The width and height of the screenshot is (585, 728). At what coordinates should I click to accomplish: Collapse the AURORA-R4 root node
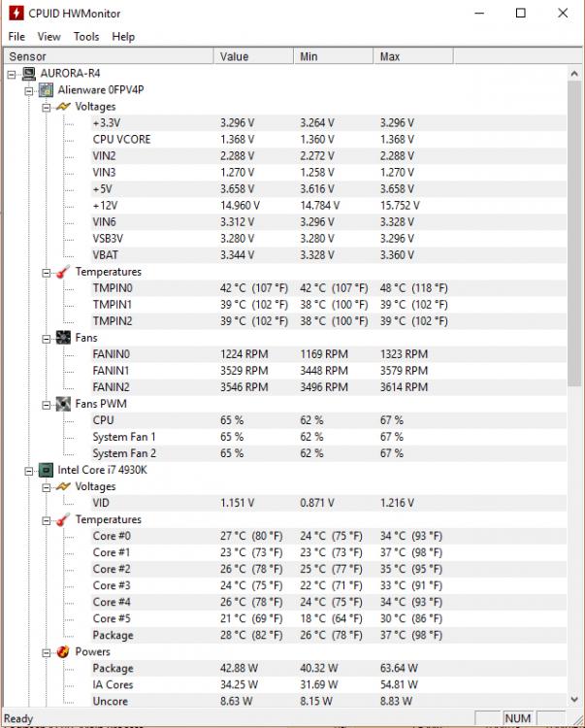tap(12, 74)
